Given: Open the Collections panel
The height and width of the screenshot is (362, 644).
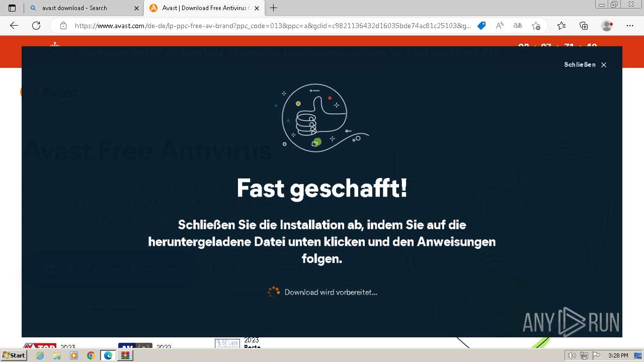Looking at the screenshot, I should click(584, 26).
